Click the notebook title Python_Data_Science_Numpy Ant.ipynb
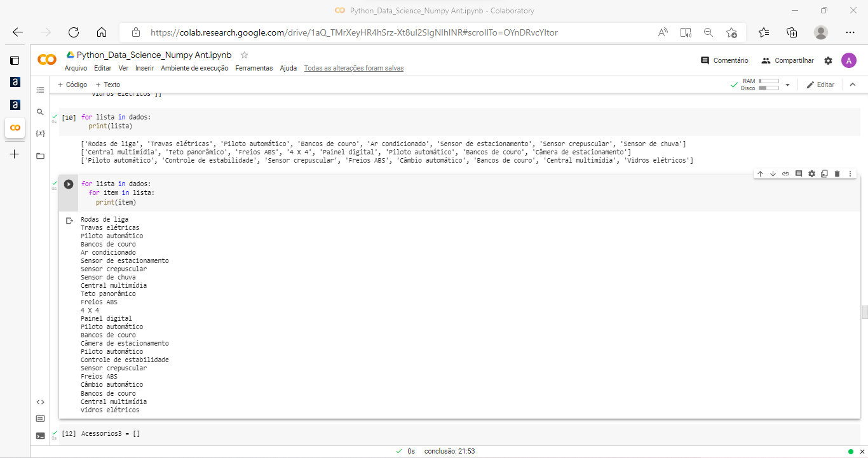 (x=154, y=55)
